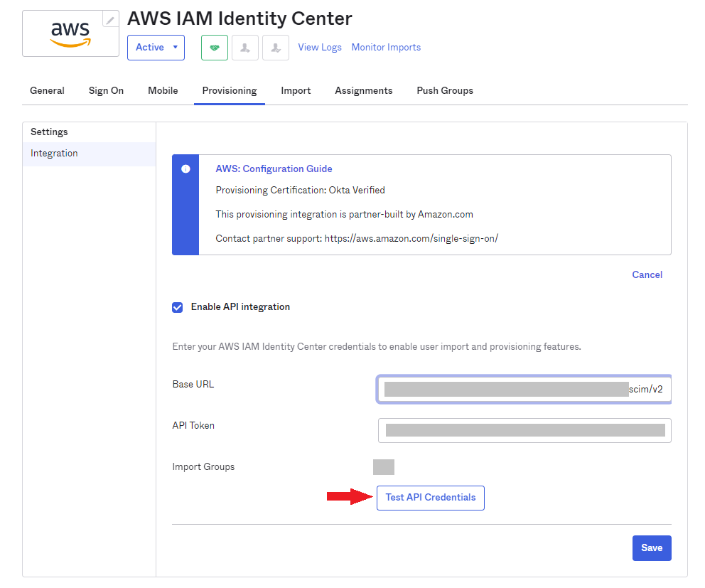
Task: Focus the API Token input field
Action: 524,430
